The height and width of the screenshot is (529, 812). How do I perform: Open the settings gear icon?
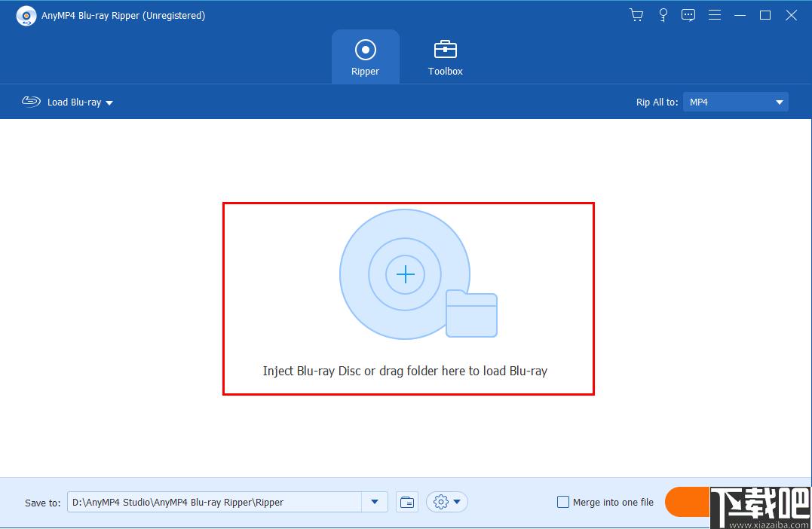tap(441, 502)
